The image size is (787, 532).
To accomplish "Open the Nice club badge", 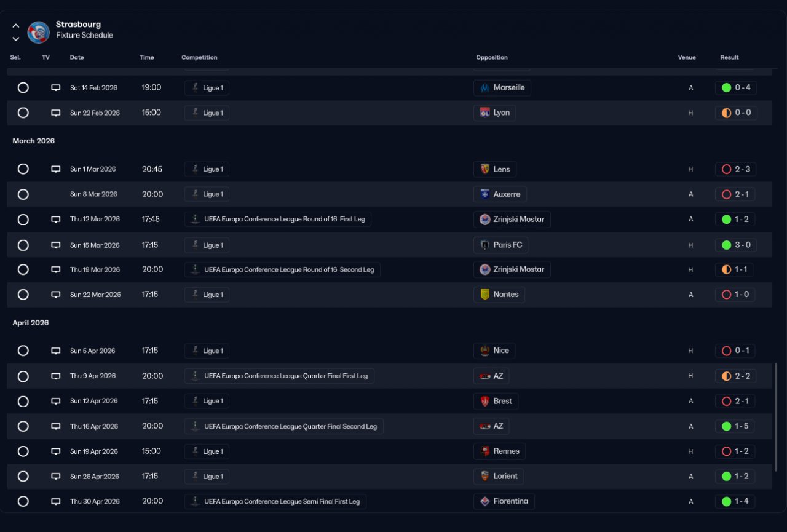I will (x=485, y=351).
